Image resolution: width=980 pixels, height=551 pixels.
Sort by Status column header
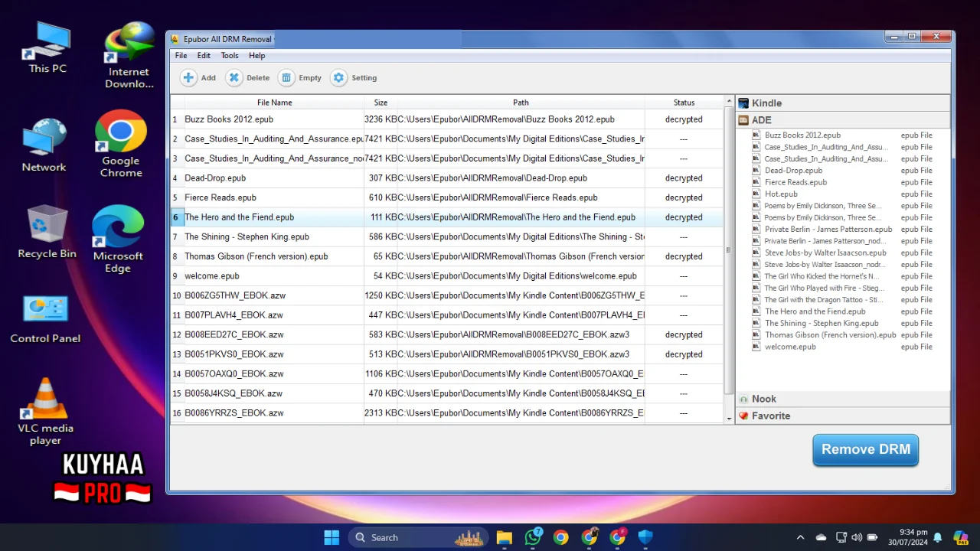(x=684, y=103)
